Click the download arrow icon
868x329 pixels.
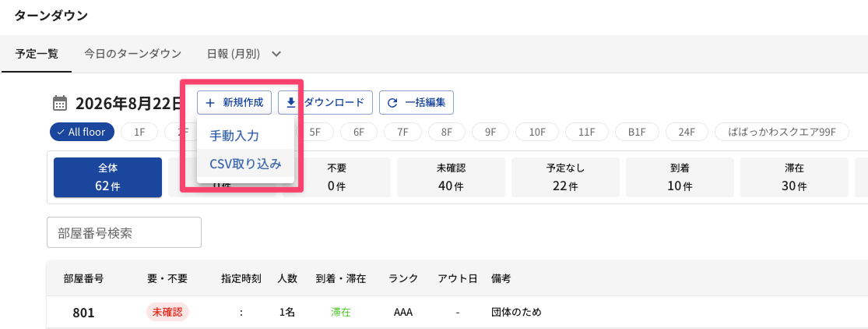pos(290,103)
